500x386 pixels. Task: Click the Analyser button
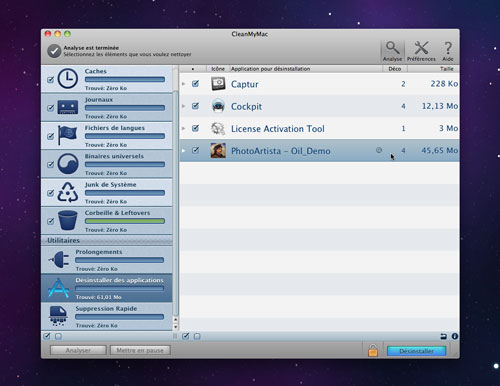pyautogui.click(x=78, y=350)
